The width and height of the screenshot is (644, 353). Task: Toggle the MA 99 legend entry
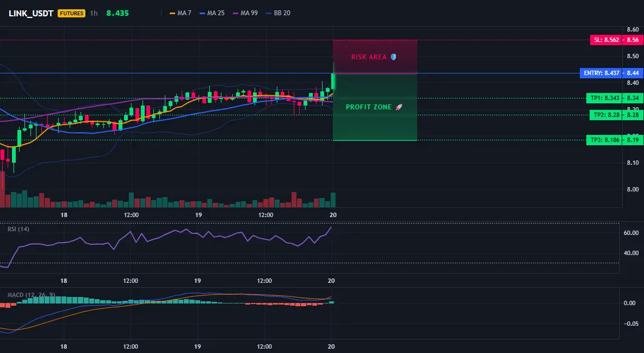coord(245,13)
